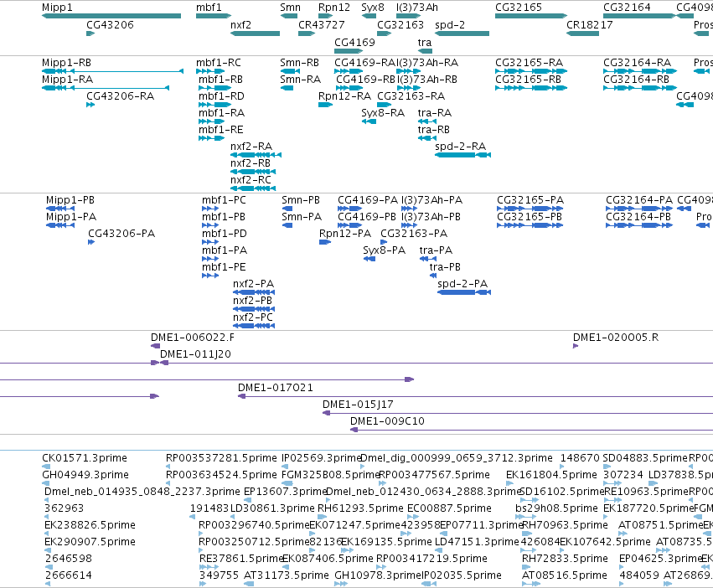Click the CG4169 gene bar
Viewport: 713px width, 588px height.
(x=349, y=50)
